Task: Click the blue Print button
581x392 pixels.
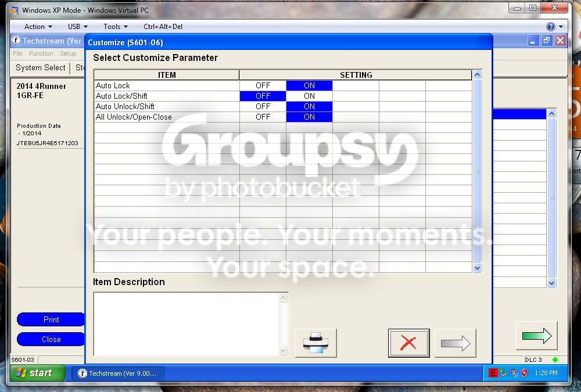Action: 51,320
